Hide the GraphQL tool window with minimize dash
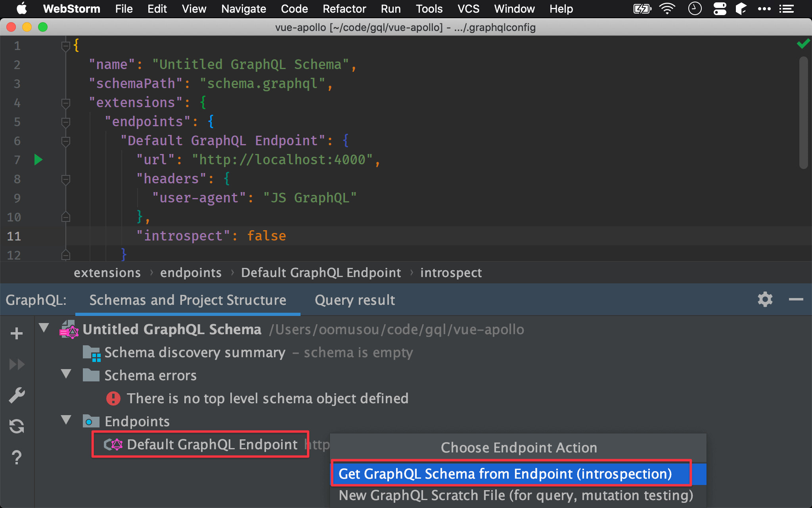 coord(796,300)
